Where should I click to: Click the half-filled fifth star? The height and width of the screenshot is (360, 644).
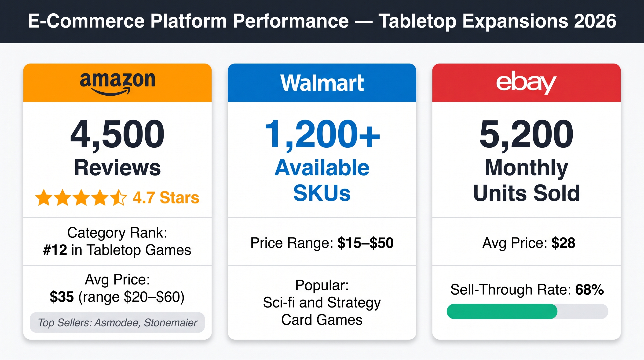point(118,198)
